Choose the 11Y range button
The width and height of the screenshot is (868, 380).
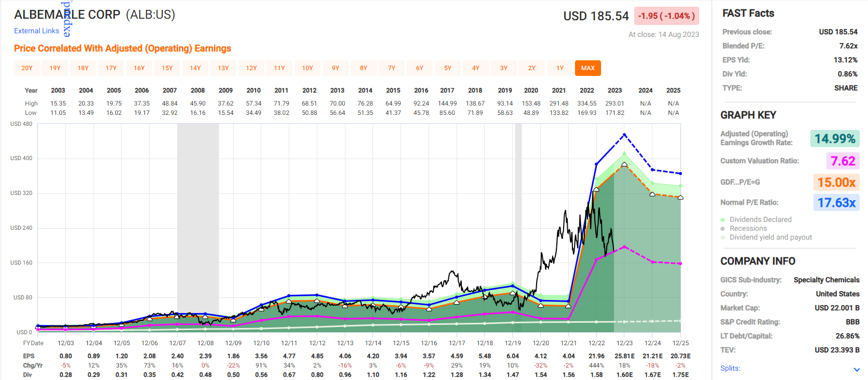pos(279,68)
